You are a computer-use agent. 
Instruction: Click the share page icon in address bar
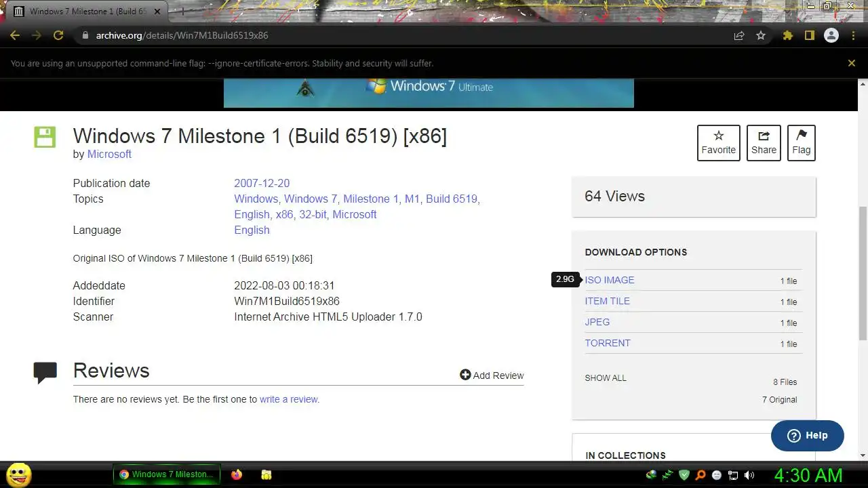[739, 35]
